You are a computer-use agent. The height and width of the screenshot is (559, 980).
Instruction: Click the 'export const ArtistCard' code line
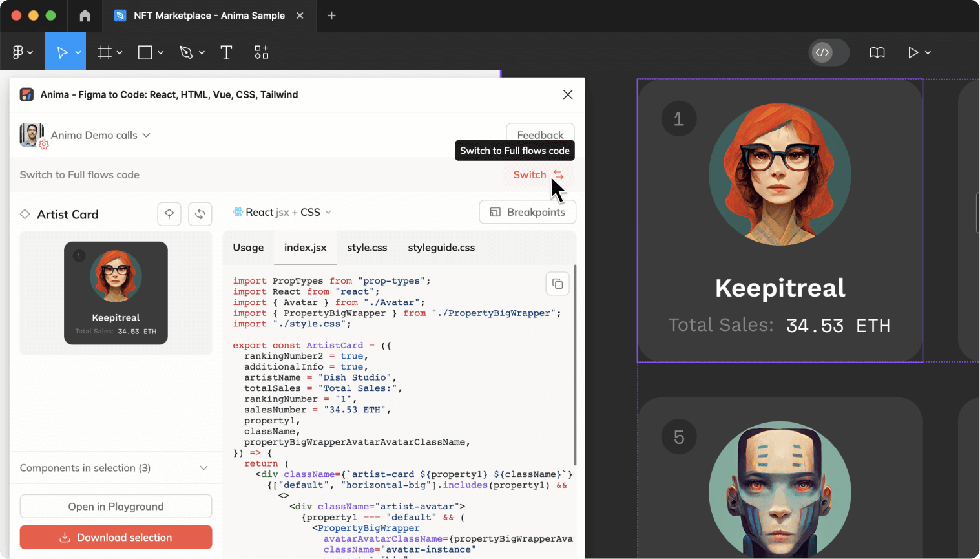(312, 345)
